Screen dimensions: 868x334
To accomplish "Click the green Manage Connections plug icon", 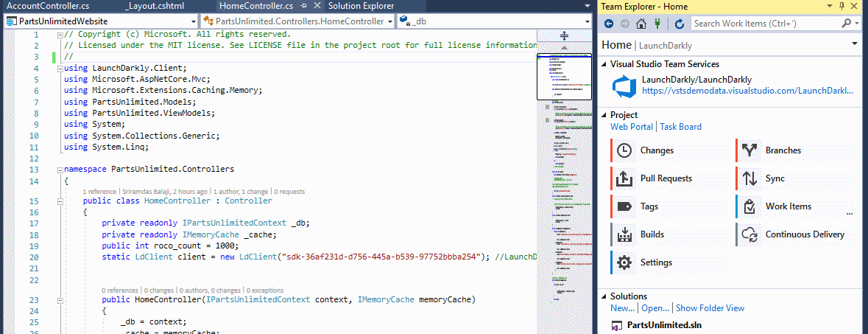I will (657, 24).
